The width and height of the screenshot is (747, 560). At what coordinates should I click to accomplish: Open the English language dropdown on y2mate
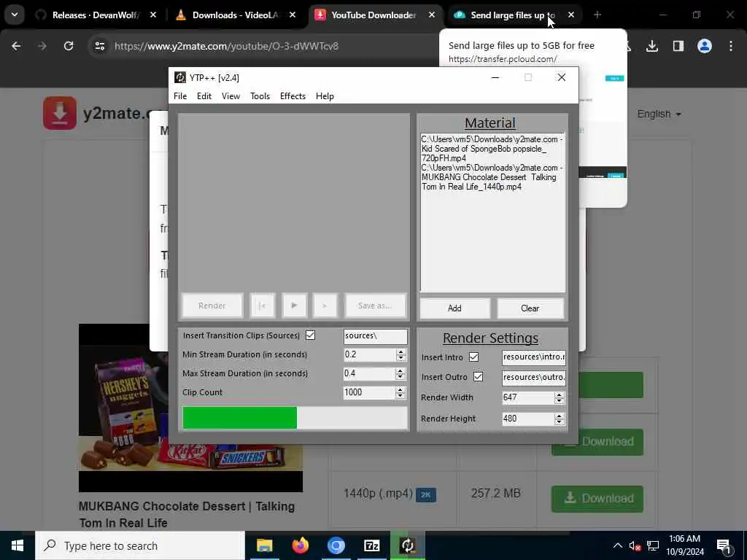pos(659,114)
